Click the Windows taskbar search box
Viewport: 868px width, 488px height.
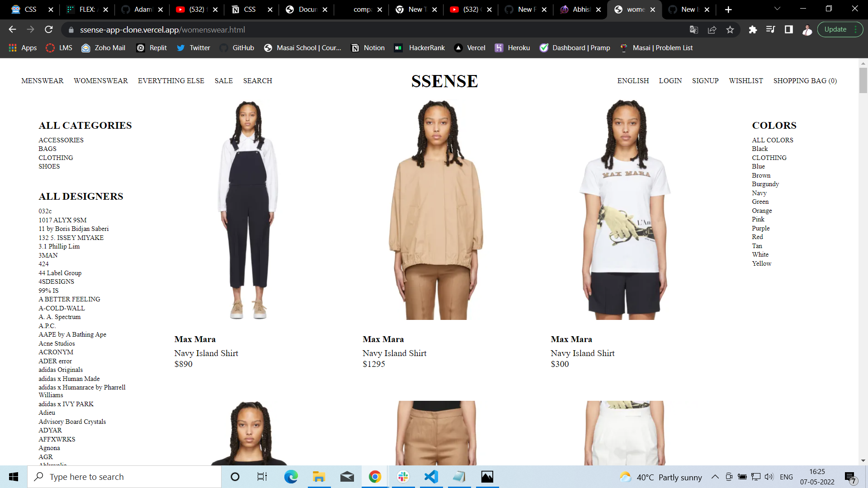pyautogui.click(x=124, y=477)
